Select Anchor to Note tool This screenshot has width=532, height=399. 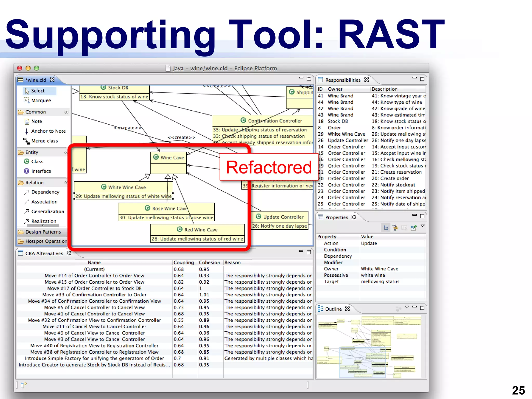[x=45, y=131]
